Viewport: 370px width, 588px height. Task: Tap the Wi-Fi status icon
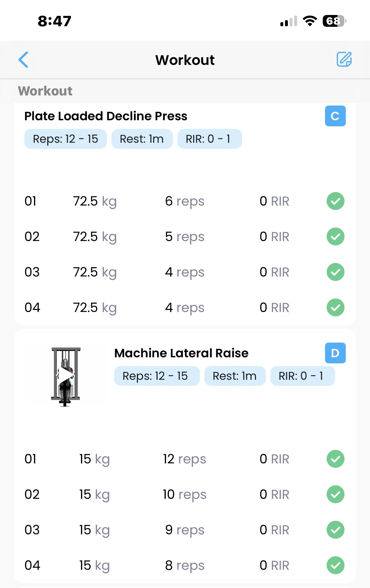tap(310, 21)
